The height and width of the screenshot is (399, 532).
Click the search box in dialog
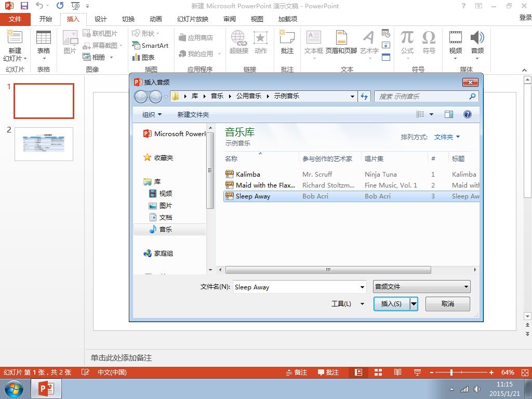(426, 96)
